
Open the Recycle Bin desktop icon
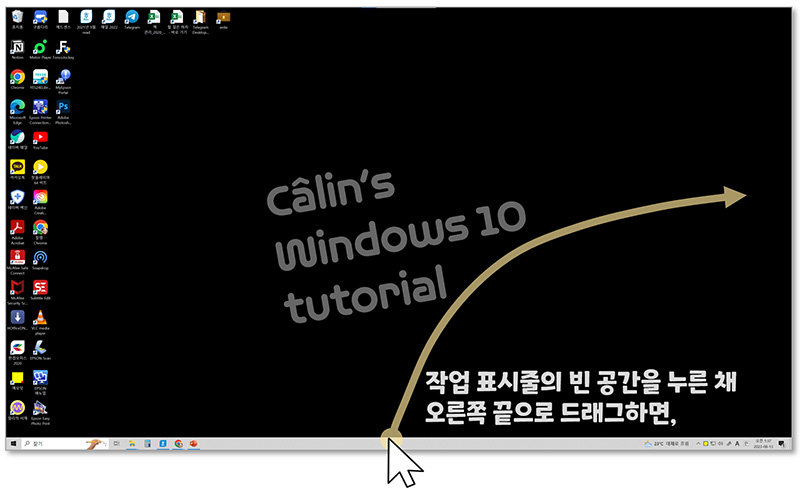click(x=17, y=19)
